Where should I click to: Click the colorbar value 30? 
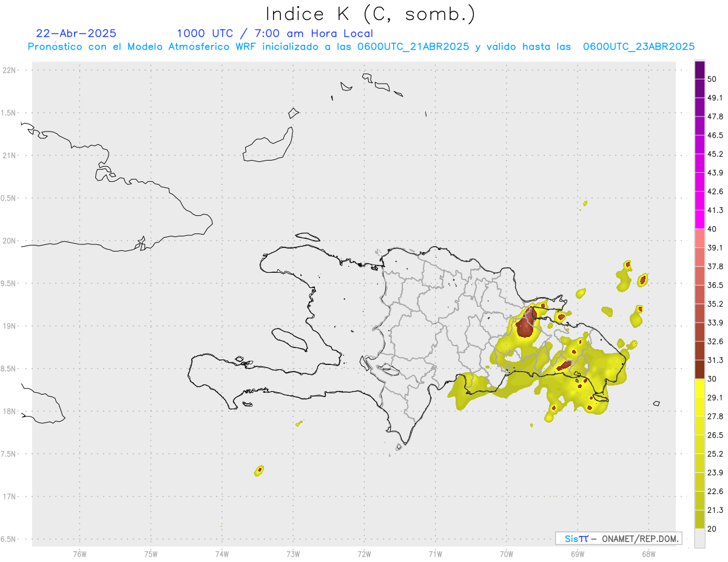[713, 379]
